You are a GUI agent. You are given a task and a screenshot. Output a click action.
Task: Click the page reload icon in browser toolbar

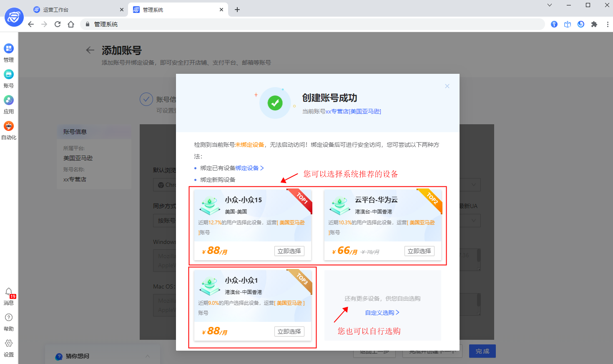[58, 24]
